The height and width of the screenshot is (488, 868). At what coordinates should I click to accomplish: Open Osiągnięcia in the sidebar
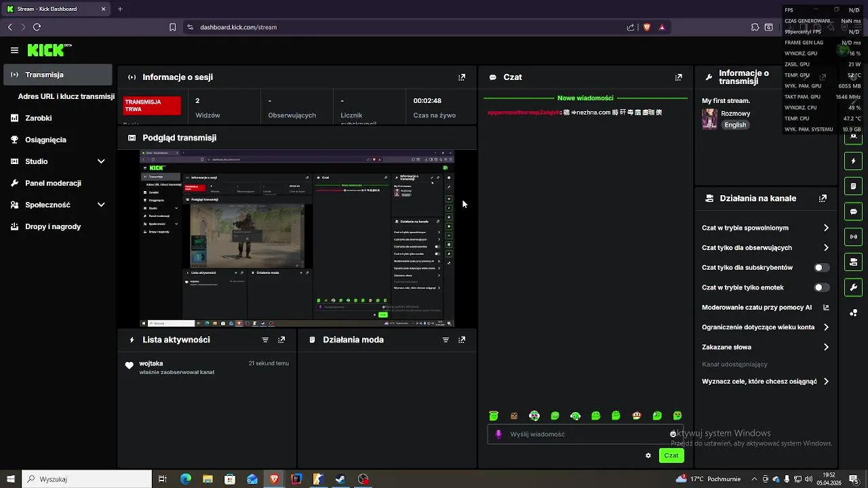pyautogui.click(x=58, y=140)
